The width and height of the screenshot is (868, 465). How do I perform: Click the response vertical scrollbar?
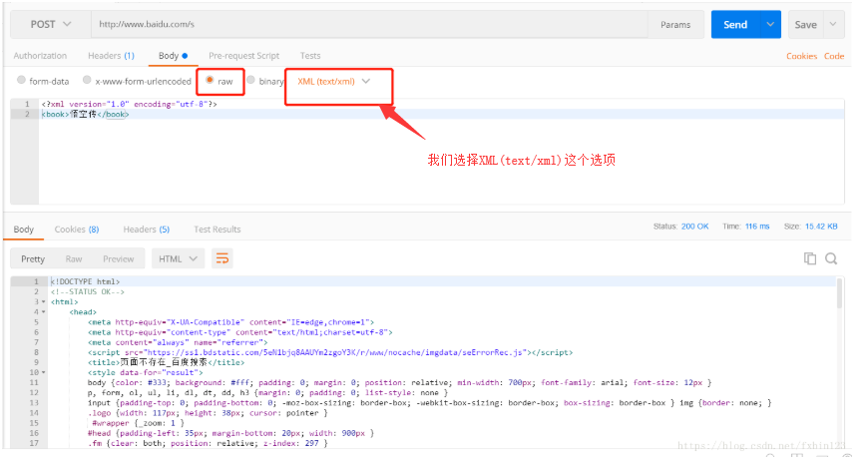[840, 292]
